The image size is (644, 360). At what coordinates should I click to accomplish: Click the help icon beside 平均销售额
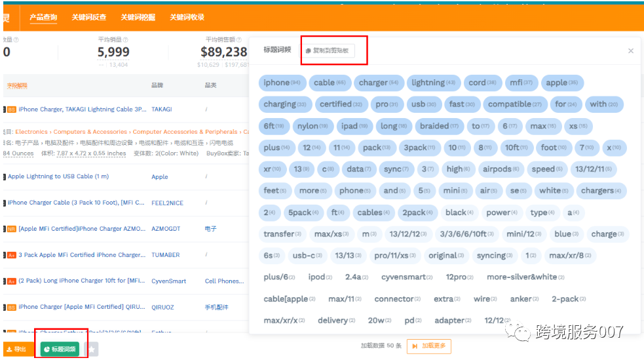pos(239,40)
